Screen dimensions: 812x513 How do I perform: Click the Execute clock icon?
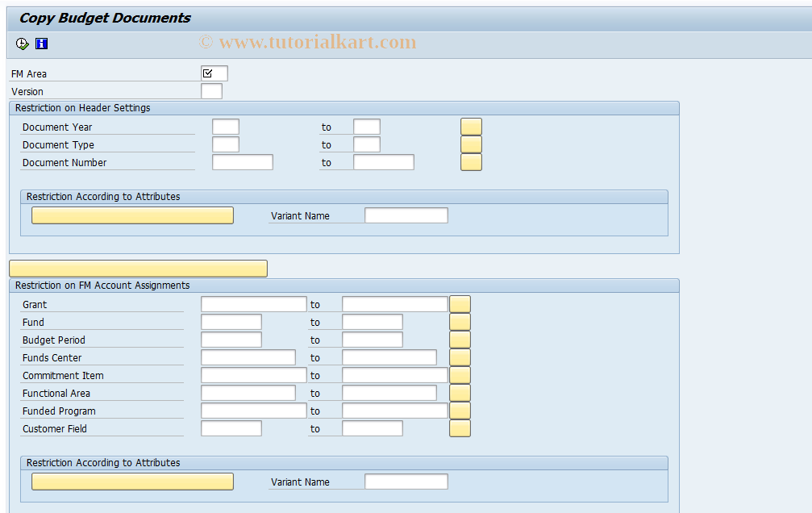click(x=22, y=44)
